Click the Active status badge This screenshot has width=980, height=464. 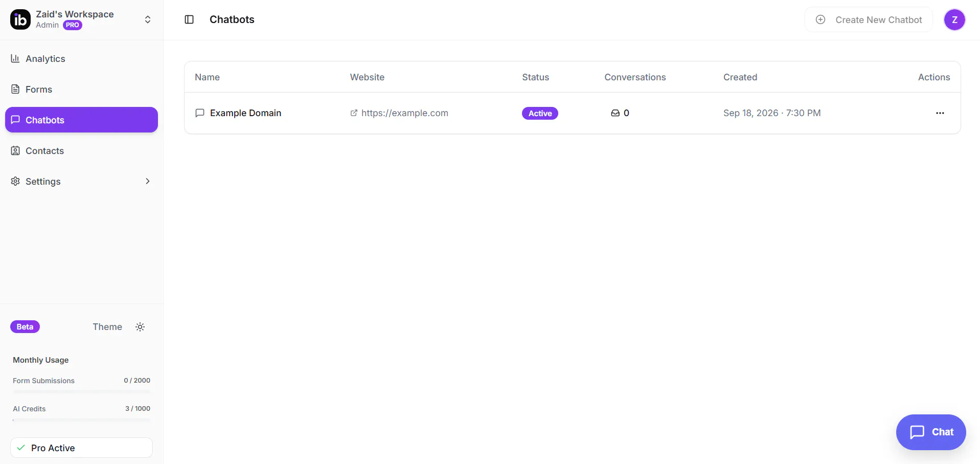pyautogui.click(x=540, y=113)
